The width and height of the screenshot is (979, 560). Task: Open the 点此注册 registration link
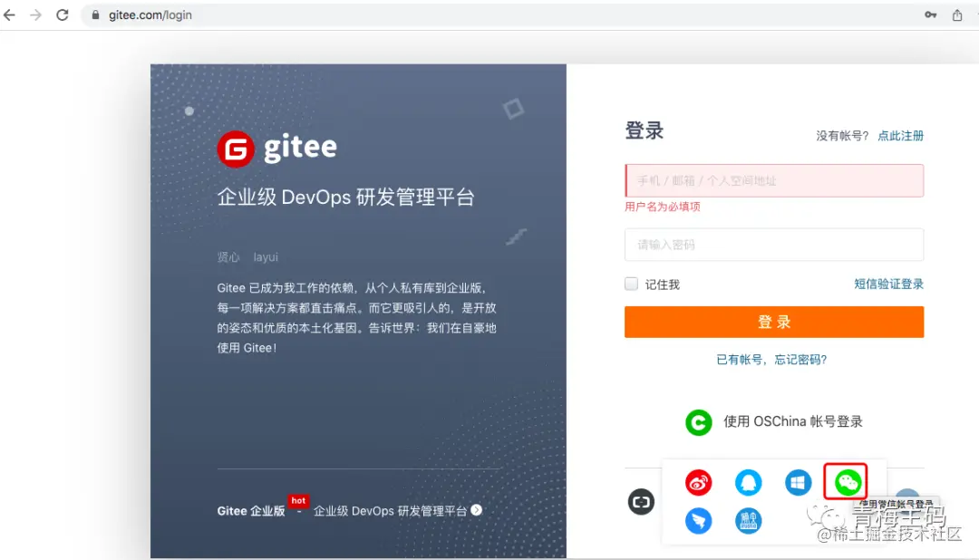pyautogui.click(x=902, y=134)
